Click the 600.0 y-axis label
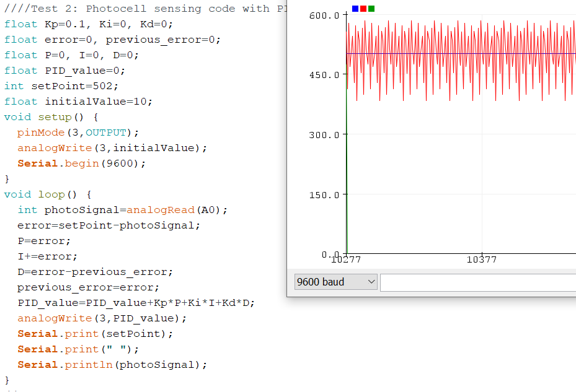 [325, 15]
